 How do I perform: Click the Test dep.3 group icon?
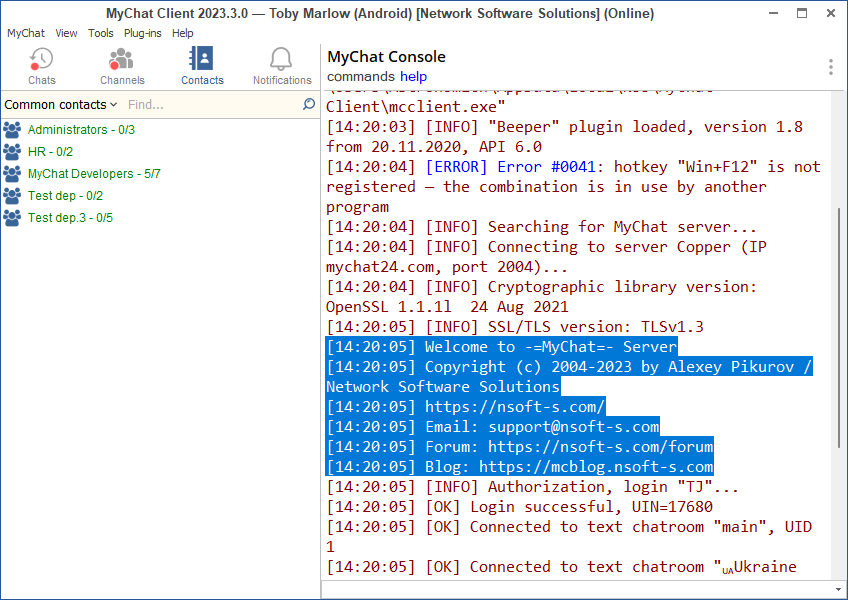point(14,217)
